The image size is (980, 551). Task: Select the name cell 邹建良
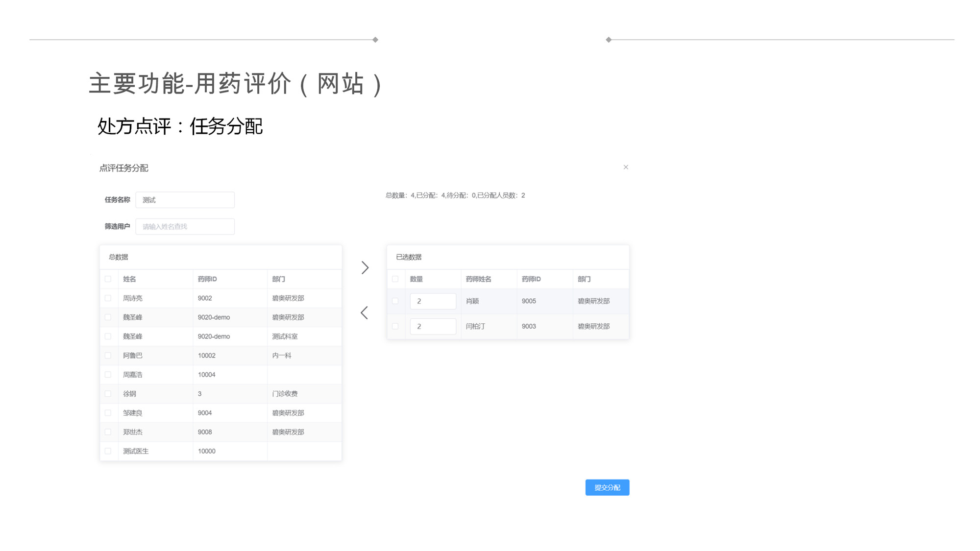[133, 413]
